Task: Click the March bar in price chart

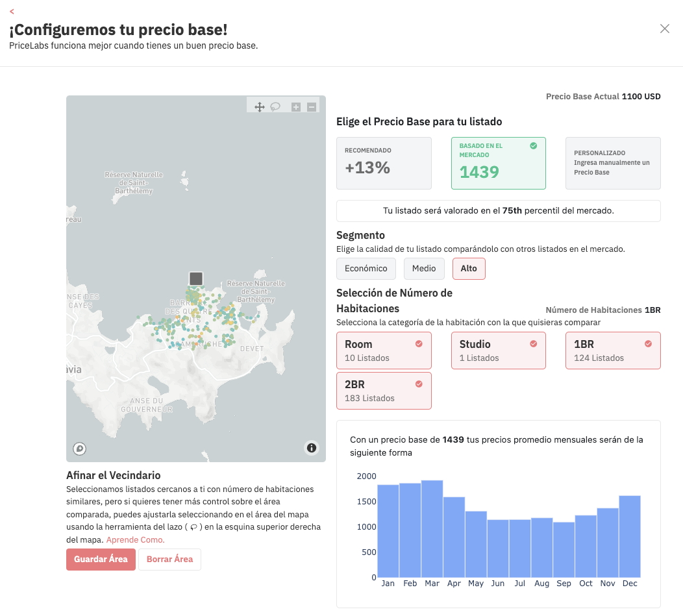Action: (x=432, y=528)
